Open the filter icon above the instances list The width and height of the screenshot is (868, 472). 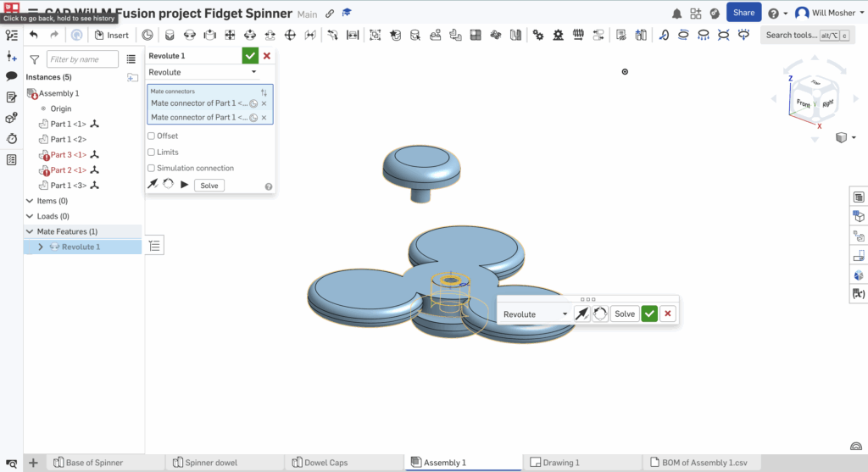(34, 59)
